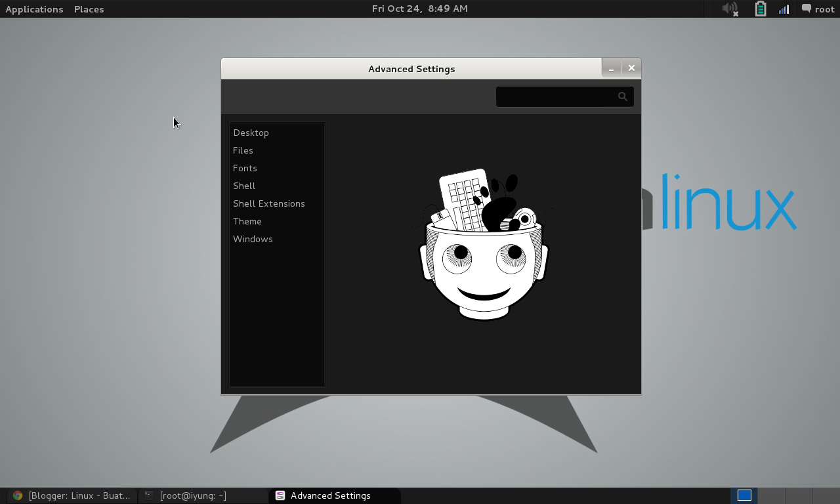
Task: Focus the Advanced Settings search field
Action: [x=564, y=96]
